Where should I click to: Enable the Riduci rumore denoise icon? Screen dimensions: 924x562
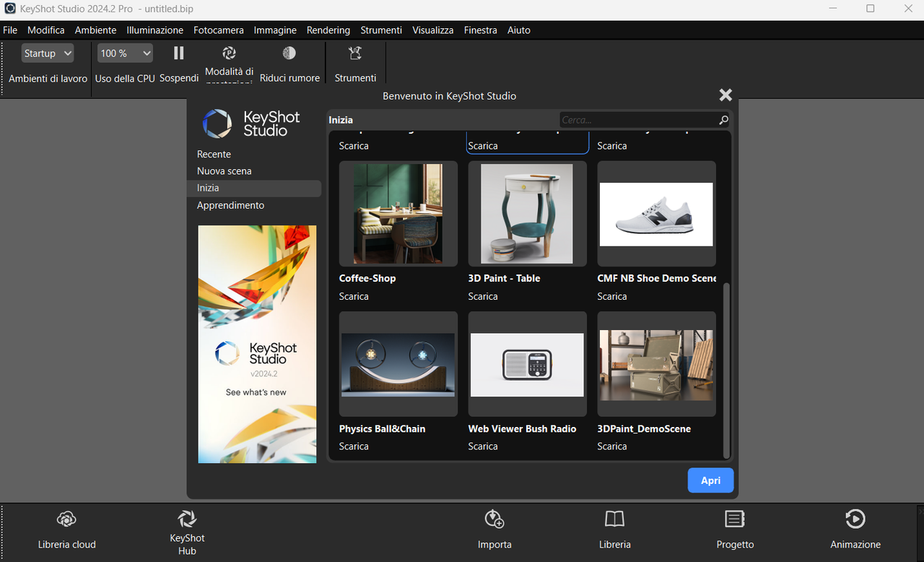[289, 53]
